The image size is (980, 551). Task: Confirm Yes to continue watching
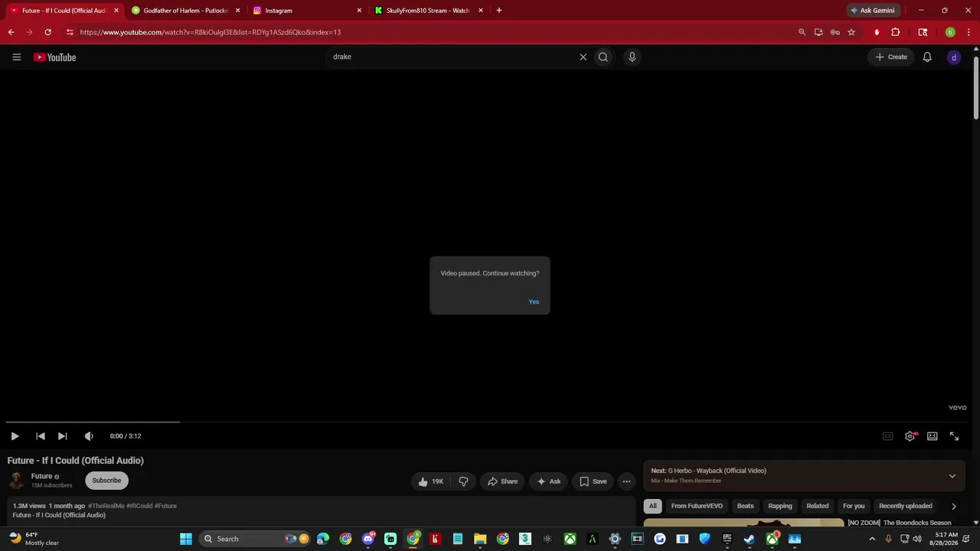tap(534, 302)
